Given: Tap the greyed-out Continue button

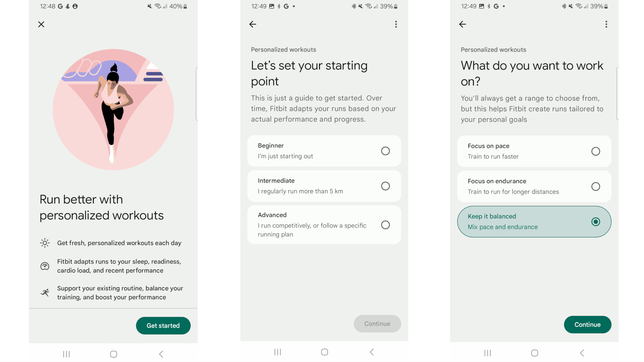Looking at the screenshot, I should point(377,323).
